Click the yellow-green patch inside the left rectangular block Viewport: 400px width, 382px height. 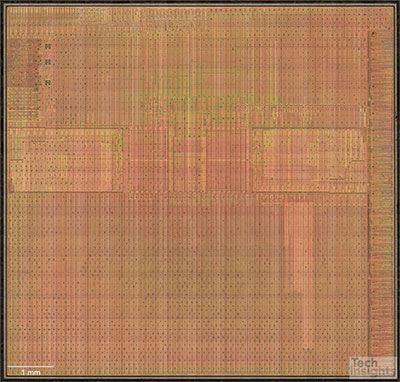(62, 162)
